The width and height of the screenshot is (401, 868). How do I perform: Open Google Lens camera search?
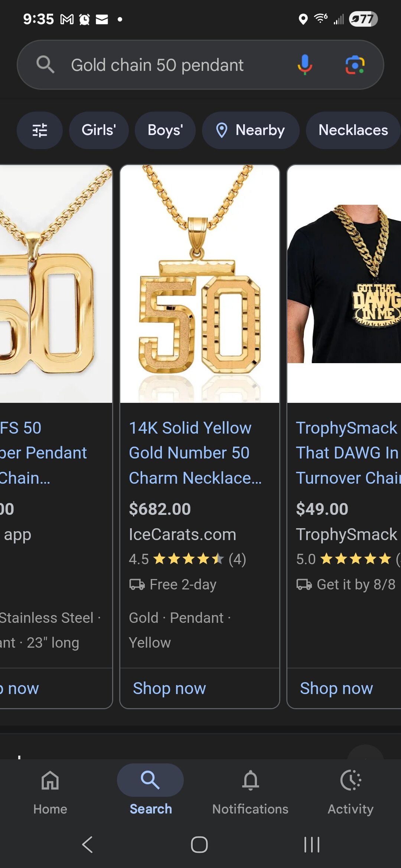pos(355,65)
